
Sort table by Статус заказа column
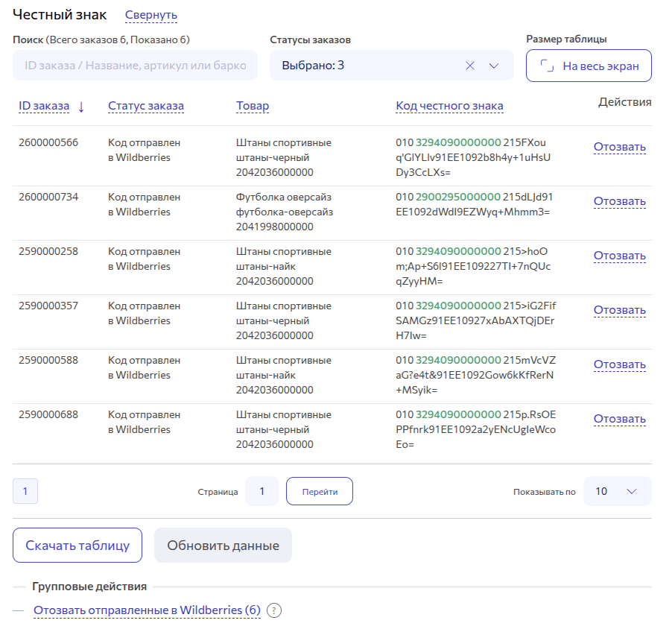coord(146,105)
